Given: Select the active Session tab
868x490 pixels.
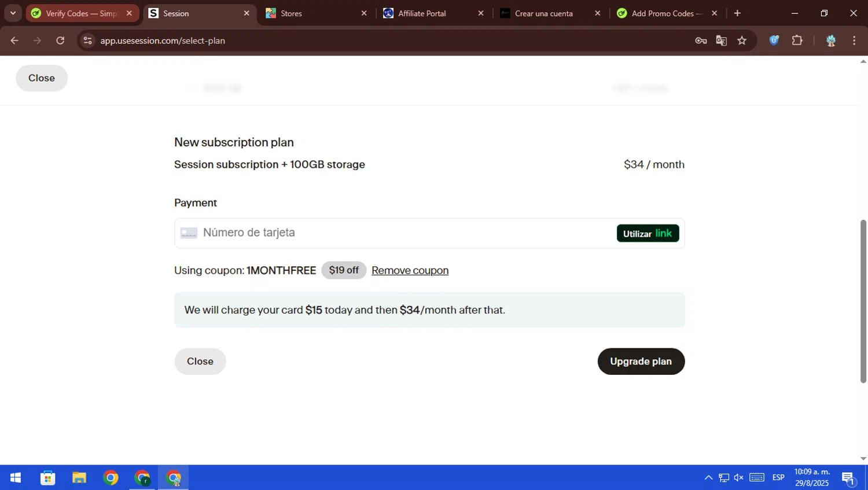Looking at the screenshot, I should (200, 13).
